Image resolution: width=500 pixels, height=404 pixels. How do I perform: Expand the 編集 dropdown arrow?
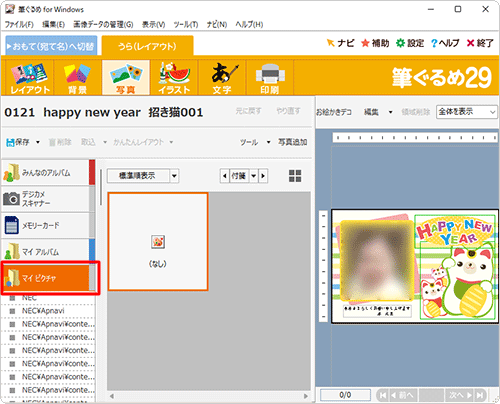pyautogui.click(x=390, y=112)
